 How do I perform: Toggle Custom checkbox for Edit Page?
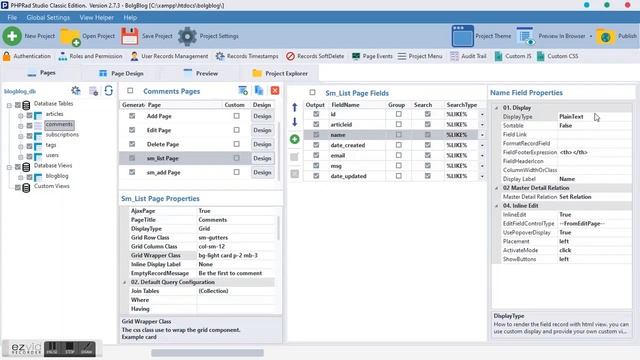[236, 130]
